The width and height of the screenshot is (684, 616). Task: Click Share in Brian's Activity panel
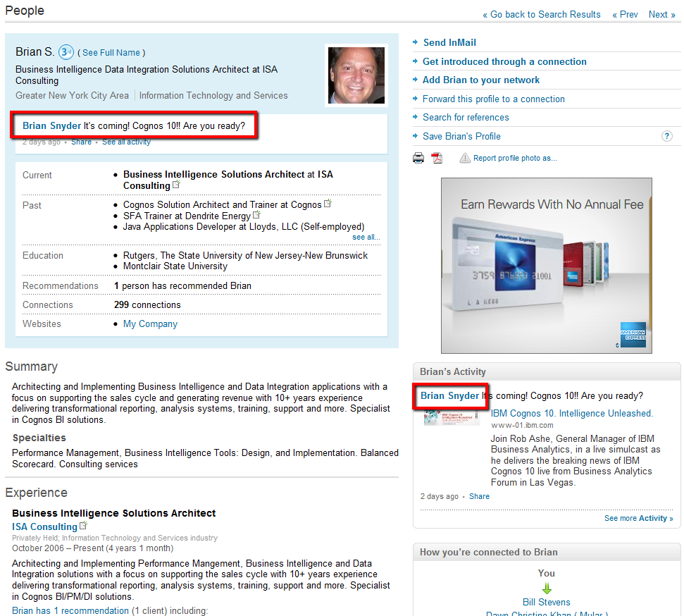tap(479, 496)
